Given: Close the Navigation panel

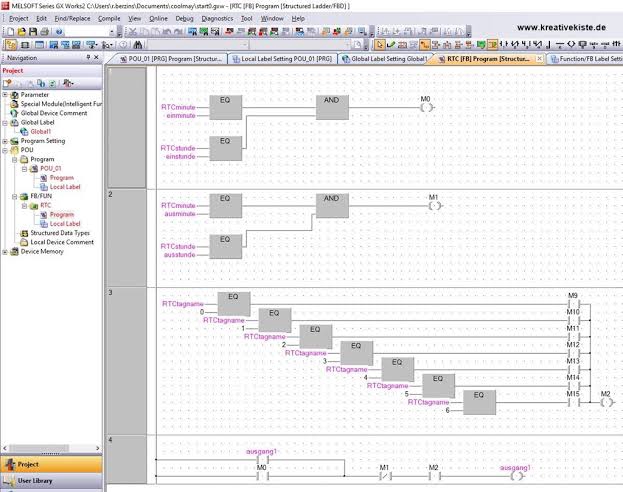Looking at the screenshot, I should [x=96, y=58].
